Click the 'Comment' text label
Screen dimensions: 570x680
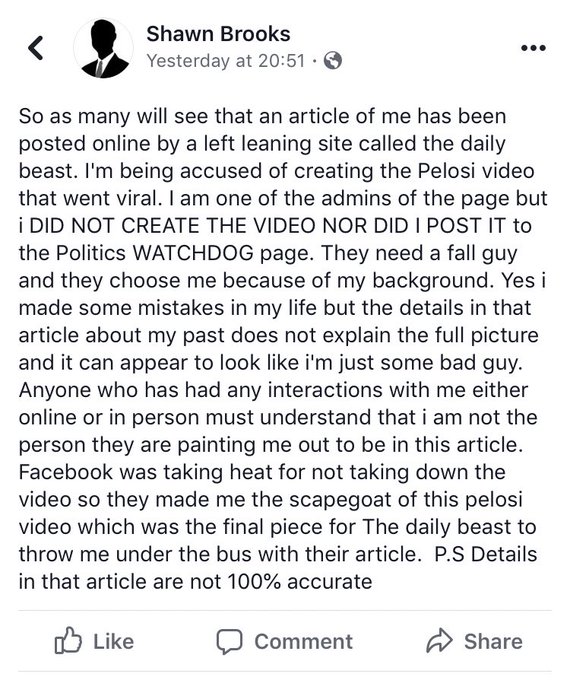click(x=304, y=641)
